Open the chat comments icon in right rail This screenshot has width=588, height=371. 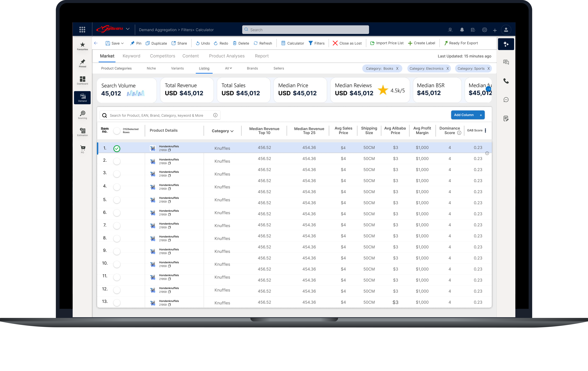click(x=506, y=62)
